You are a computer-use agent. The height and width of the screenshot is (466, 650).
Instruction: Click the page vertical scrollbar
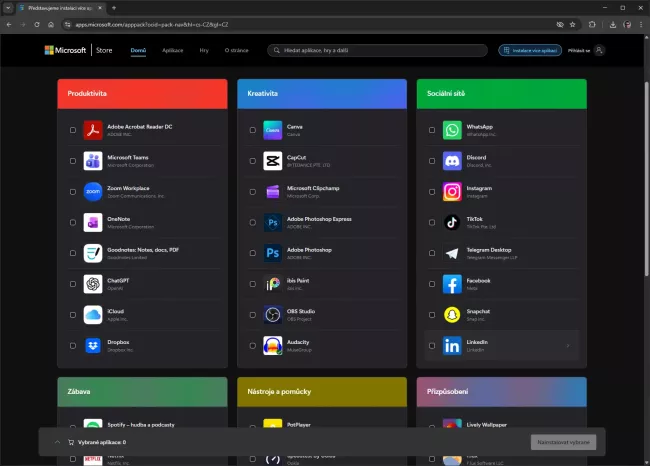[x=646, y=178]
